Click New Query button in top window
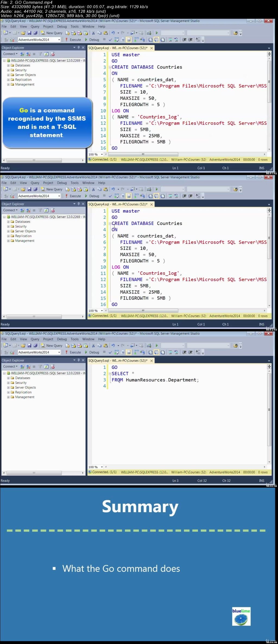The width and height of the screenshot is (278, 644). (x=52, y=33)
